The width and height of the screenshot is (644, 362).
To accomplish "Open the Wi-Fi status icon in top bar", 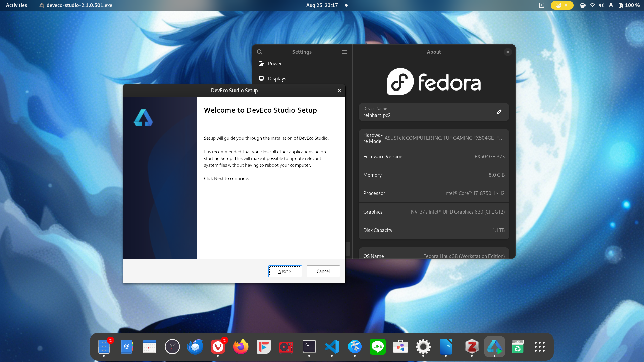I will pos(592,5).
